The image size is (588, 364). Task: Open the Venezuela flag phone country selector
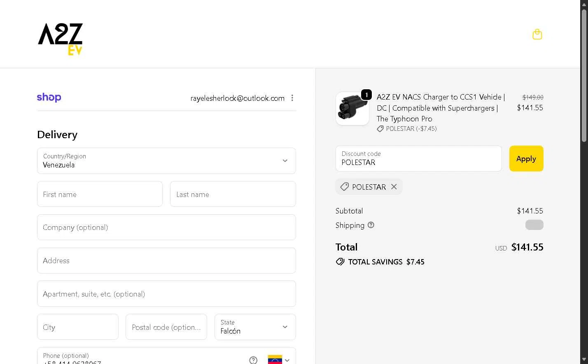[279, 360]
